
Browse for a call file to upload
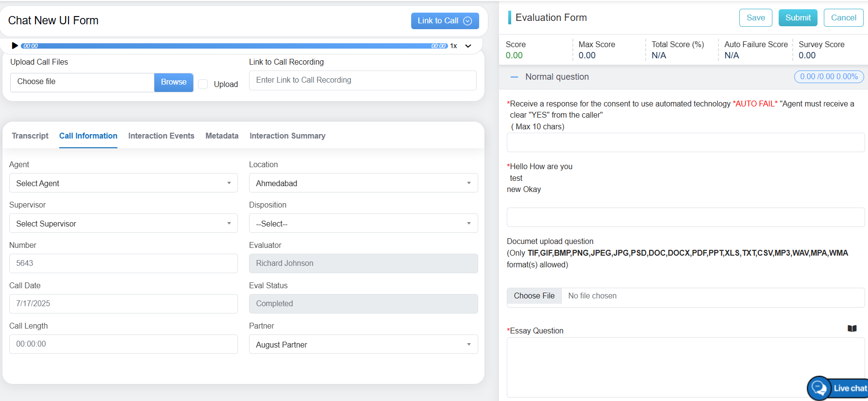pos(173,82)
